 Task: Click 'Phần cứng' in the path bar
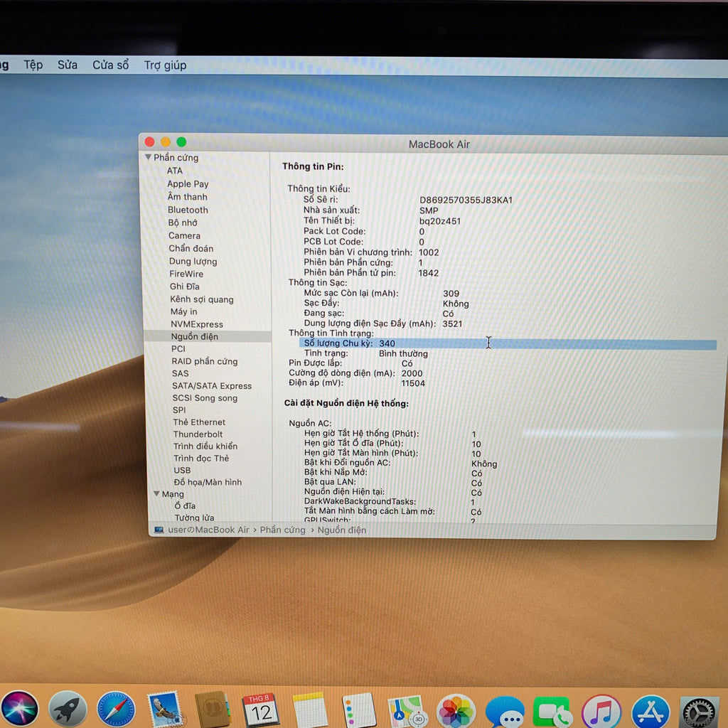click(x=282, y=530)
